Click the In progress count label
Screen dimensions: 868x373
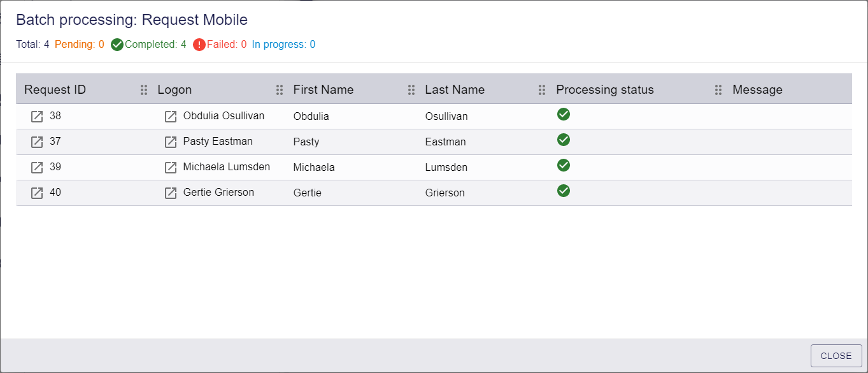[x=283, y=45]
